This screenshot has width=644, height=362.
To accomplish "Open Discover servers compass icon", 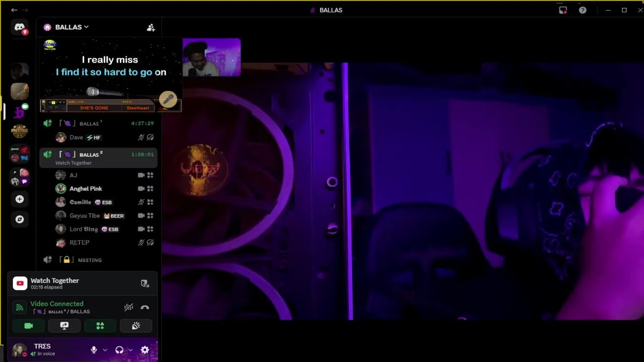I will 20,219.
